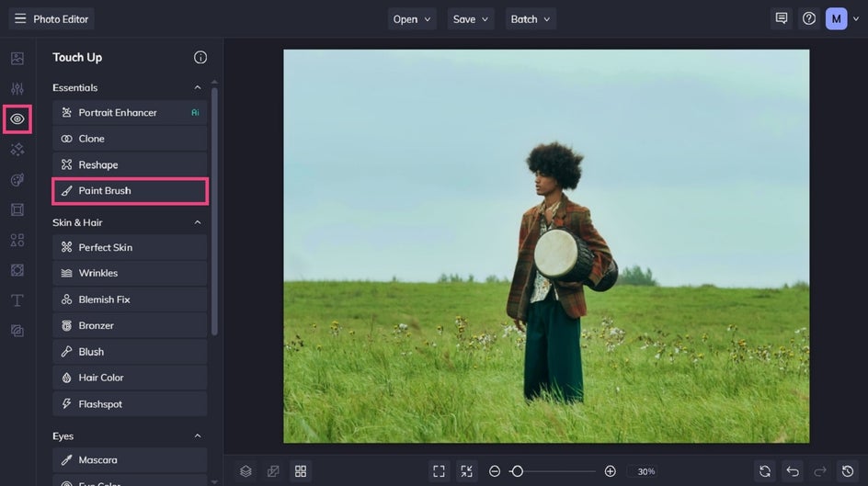Click the compare original image icon
The image size is (868, 486).
click(x=273, y=471)
